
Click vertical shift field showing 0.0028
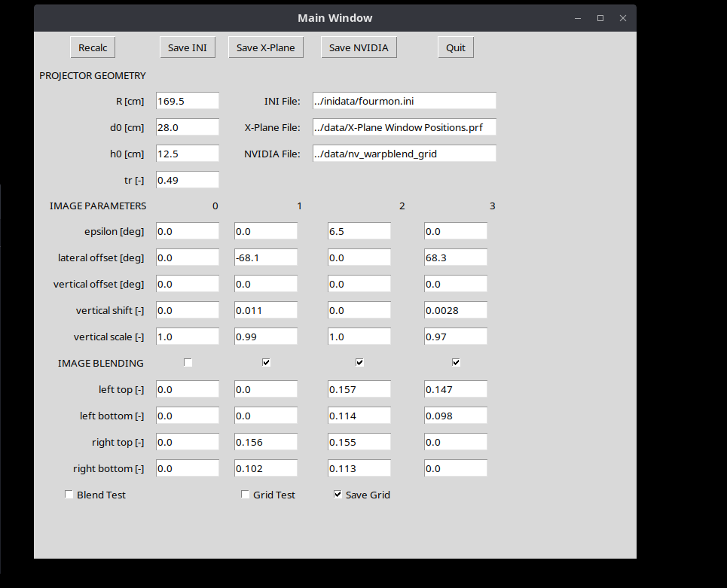pyautogui.click(x=455, y=310)
